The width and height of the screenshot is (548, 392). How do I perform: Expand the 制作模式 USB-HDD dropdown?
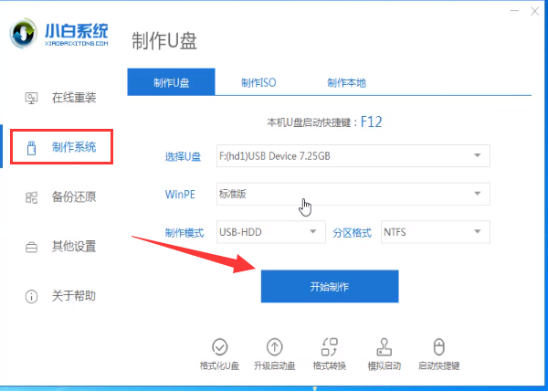(312, 232)
